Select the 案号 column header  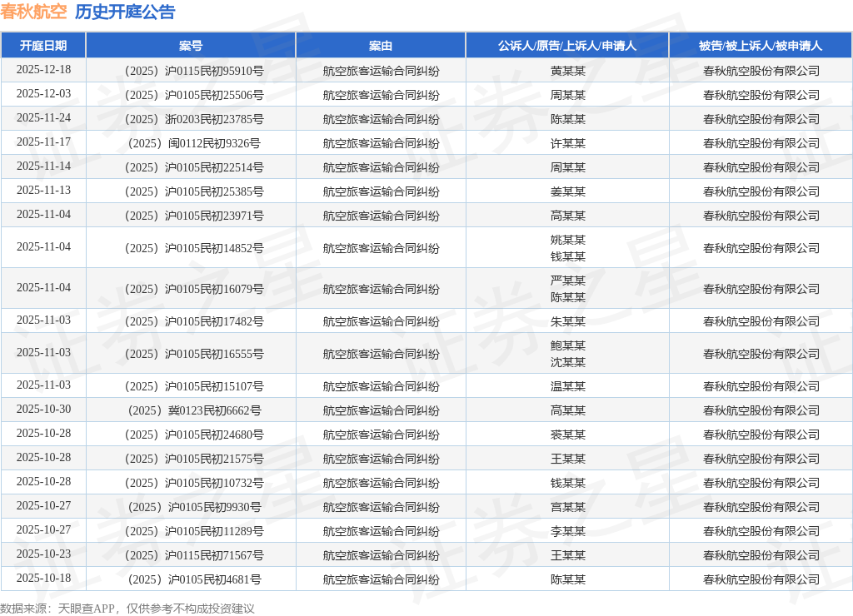[191, 46]
